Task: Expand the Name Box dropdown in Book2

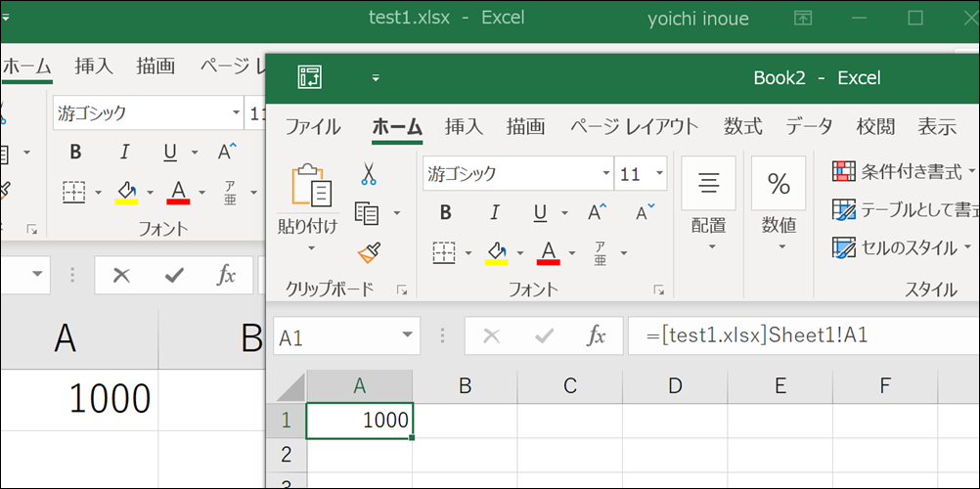Action: tap(408, 335)
